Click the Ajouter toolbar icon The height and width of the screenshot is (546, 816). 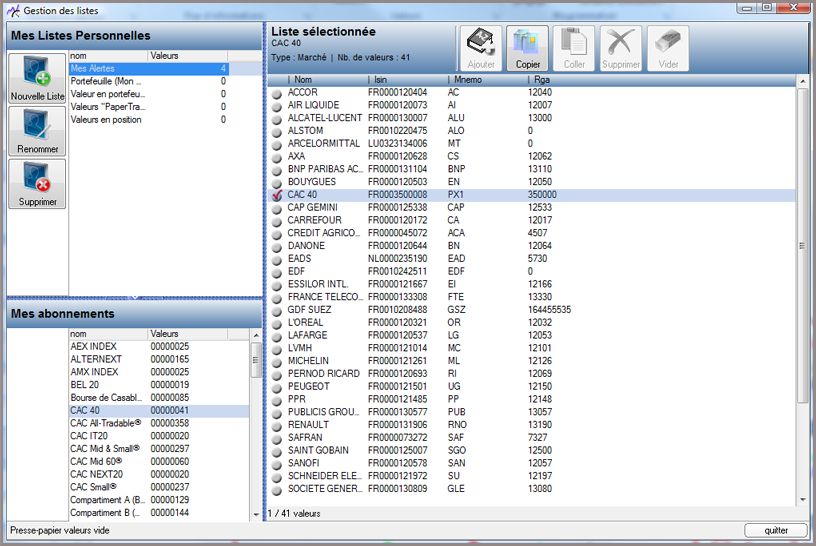[481, 48]
